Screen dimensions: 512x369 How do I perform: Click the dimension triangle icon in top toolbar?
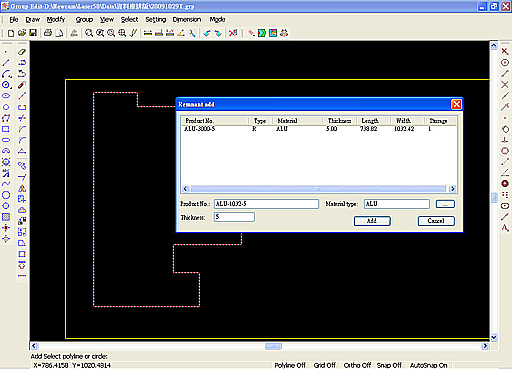[x=181, y=33]
